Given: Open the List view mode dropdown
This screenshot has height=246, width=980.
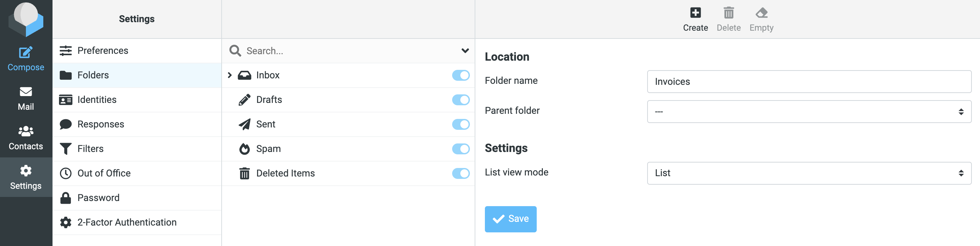Looking at the screenshot, I should (x=808, y=173).
